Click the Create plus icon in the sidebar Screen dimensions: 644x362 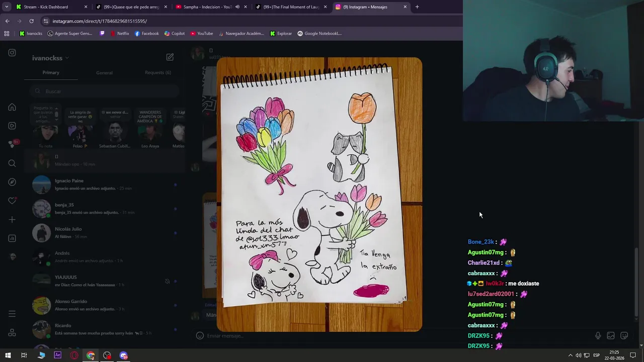point(12,220)
